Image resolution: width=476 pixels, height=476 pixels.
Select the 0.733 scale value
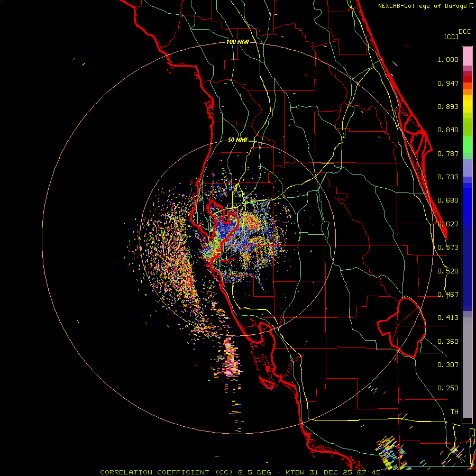[448, 177]
